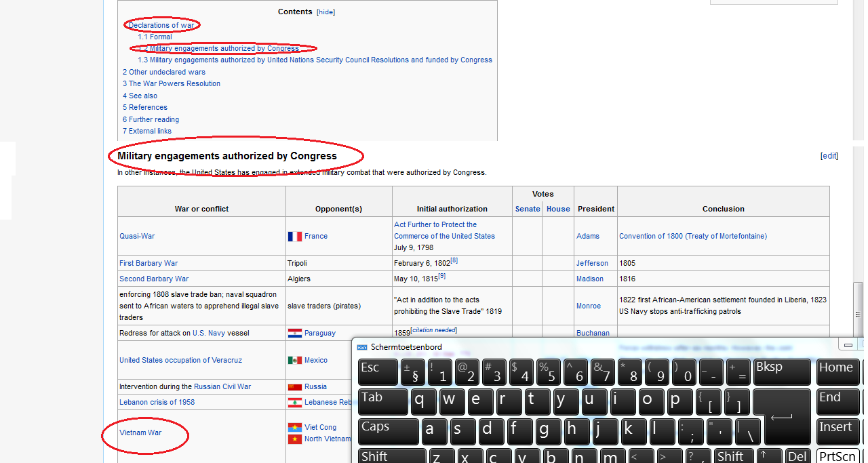Image resolution: width=868 pixels, height=463 pixels.
Task: Edit the Military engagements section
Action: pos(829,156)
